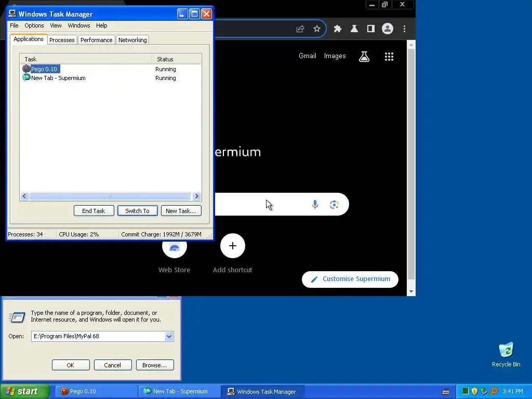
Task: Click the task list horizontal scrollbar thumb
Action: pos(109,196)
